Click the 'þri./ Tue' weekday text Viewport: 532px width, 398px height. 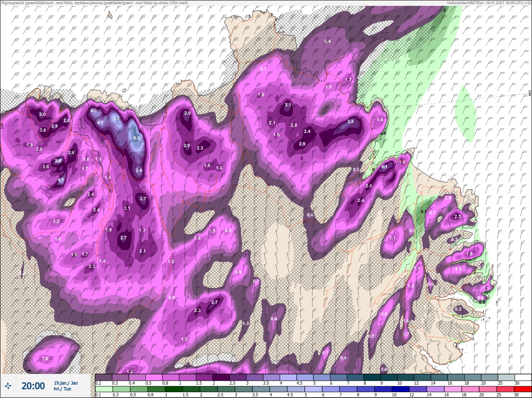tap(62, 389)
